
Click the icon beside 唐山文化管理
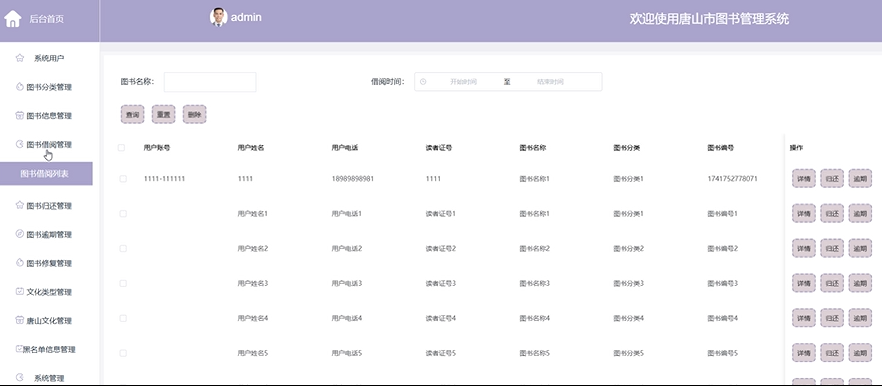(x=20, y=320)
